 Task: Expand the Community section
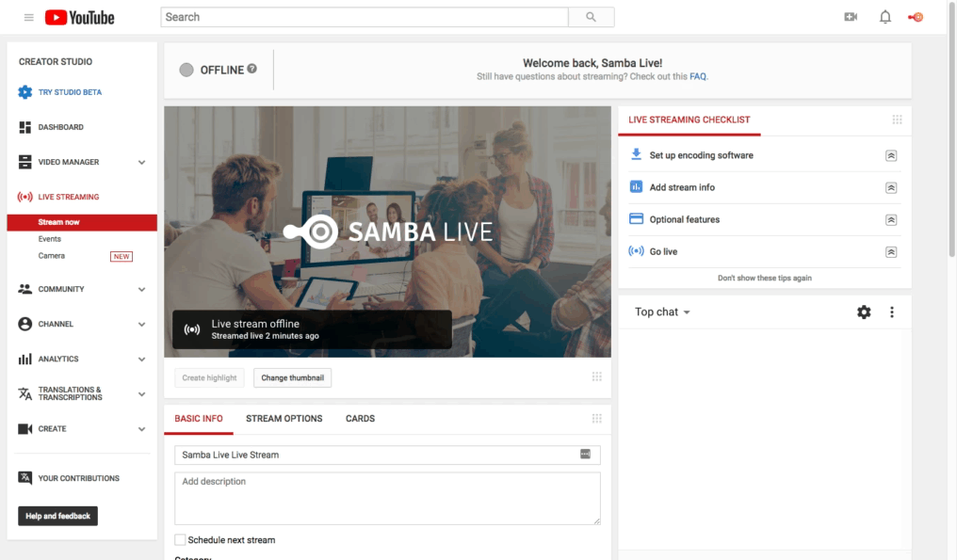[x=141, y=290]
